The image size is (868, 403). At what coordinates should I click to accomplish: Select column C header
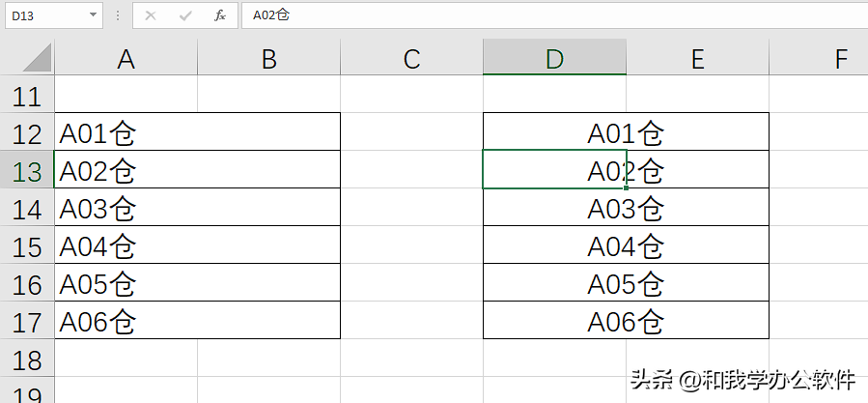(411, 58)
